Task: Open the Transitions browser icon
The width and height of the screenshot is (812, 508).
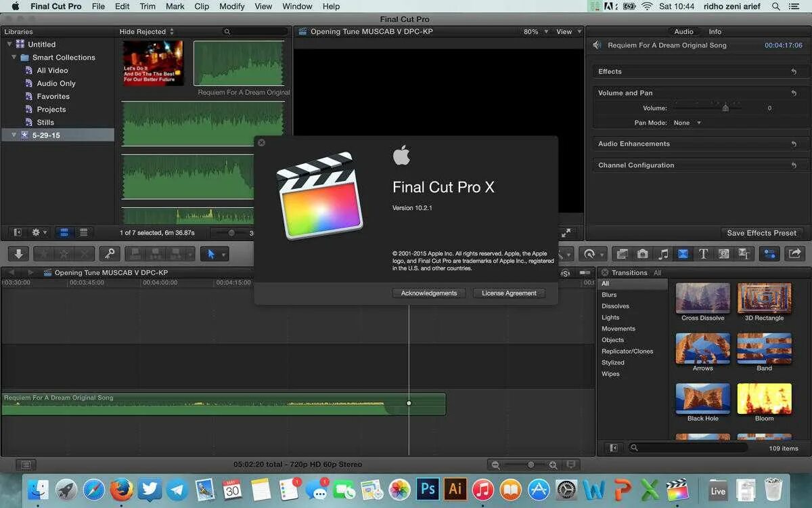Action: (682, 254)
